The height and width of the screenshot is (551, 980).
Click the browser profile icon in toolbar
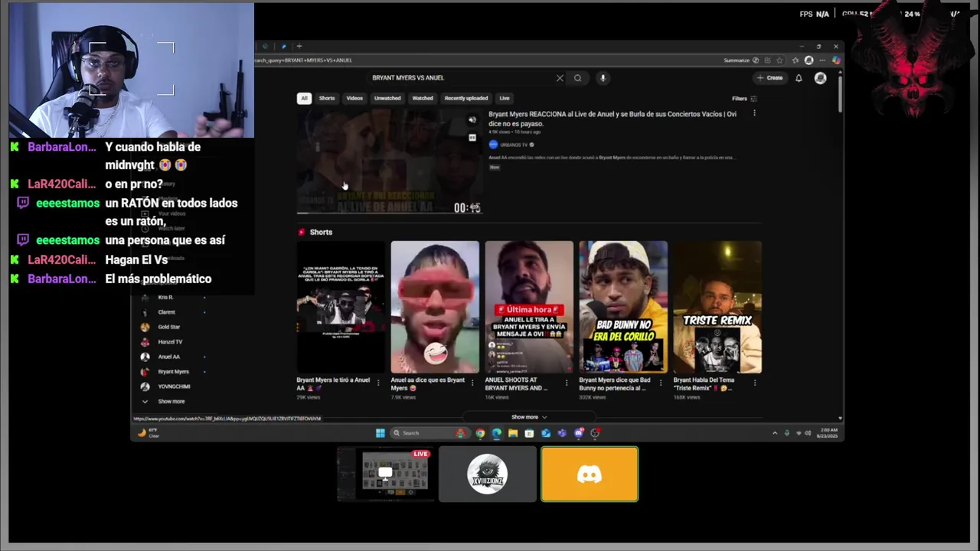808,60
